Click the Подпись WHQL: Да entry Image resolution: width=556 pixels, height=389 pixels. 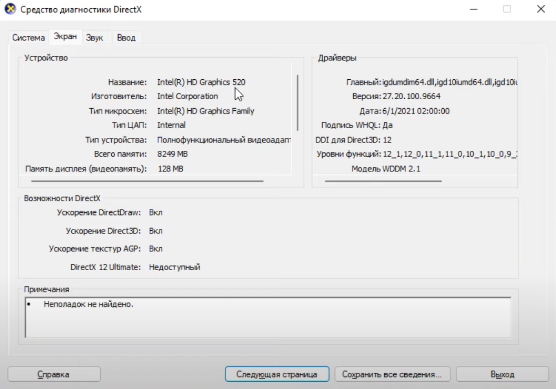coord(357,125)
